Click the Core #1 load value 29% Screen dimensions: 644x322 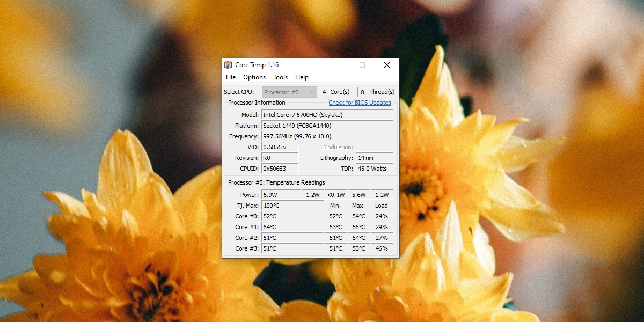coord(382,227)
